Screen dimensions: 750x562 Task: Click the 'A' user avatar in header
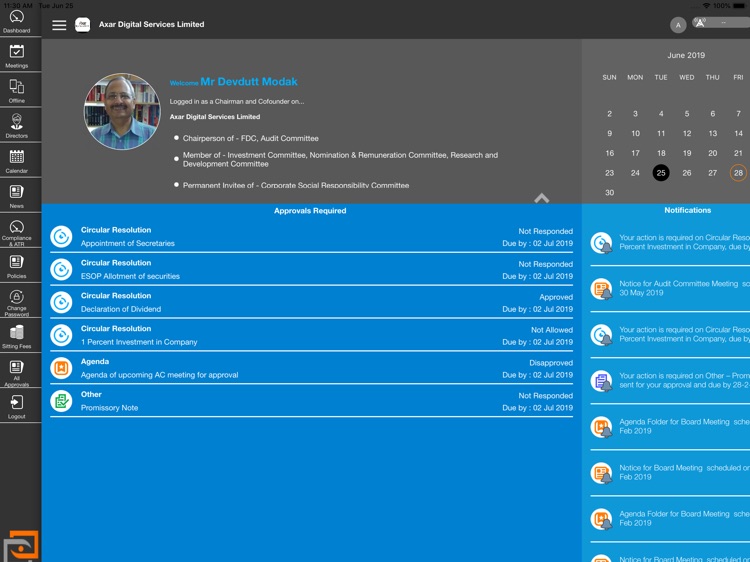point(678,25)
